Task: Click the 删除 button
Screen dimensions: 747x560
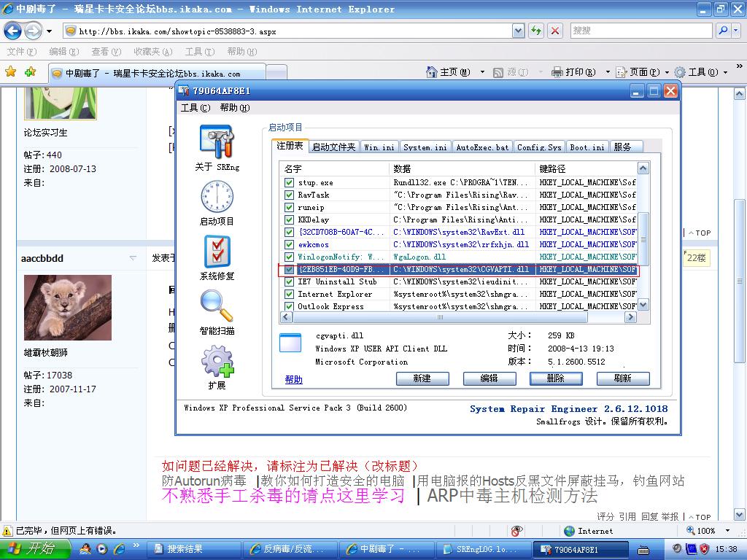Action: [x=556, y=378]
